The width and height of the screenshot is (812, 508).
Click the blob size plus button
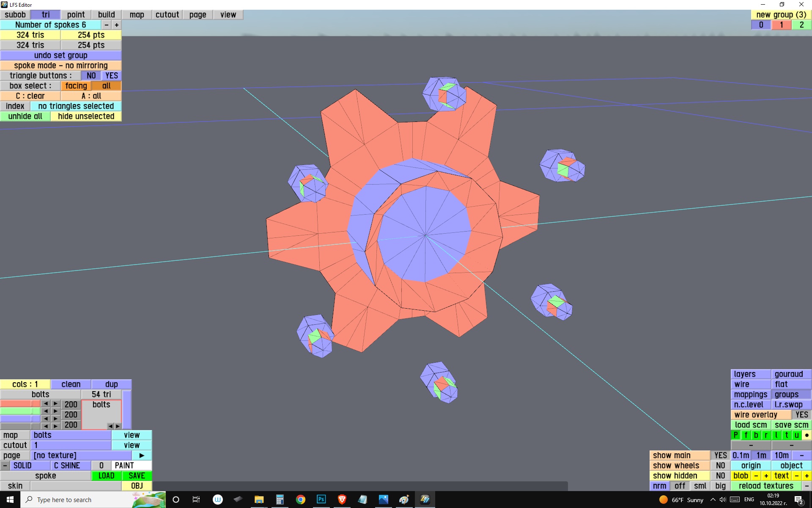click(766, 476)
